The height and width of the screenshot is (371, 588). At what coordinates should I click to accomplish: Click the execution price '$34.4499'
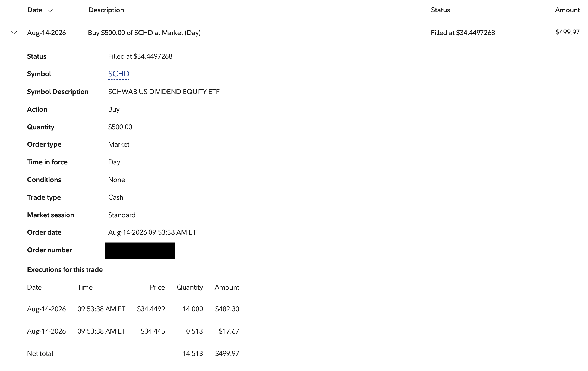[x=151, y=309]
